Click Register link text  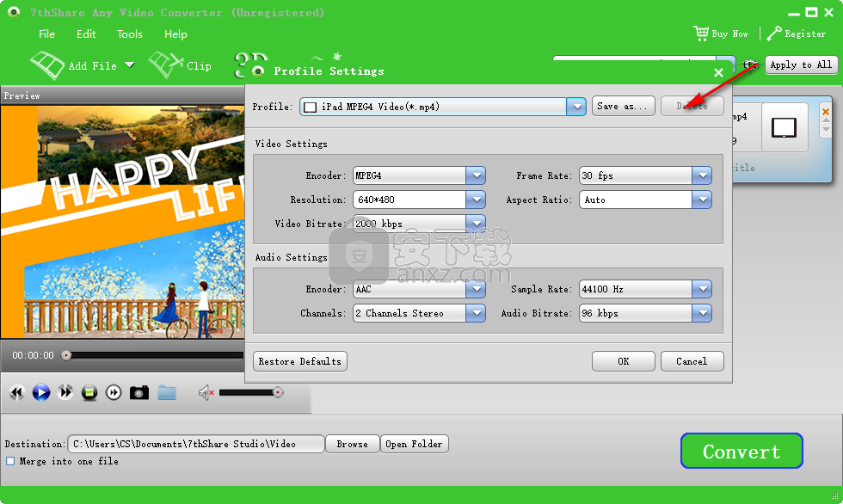805,34
